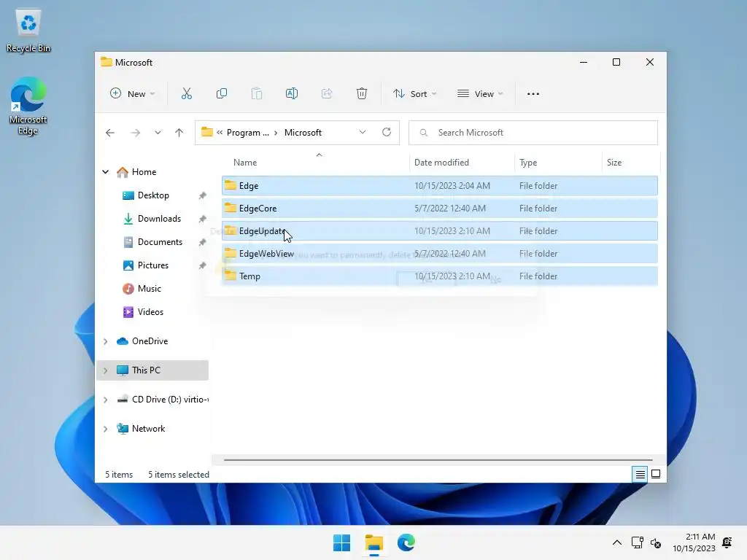Open recent locations chevron
The height and width of the screenshot is (560, 747).
(158, 133)
